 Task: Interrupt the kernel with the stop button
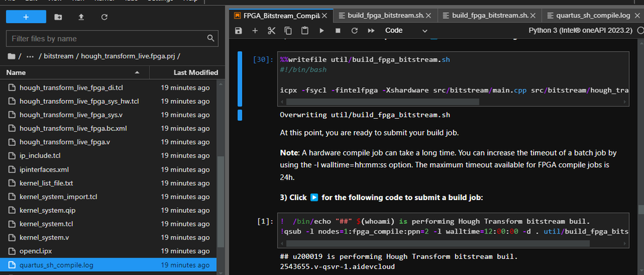coord(337,30)
